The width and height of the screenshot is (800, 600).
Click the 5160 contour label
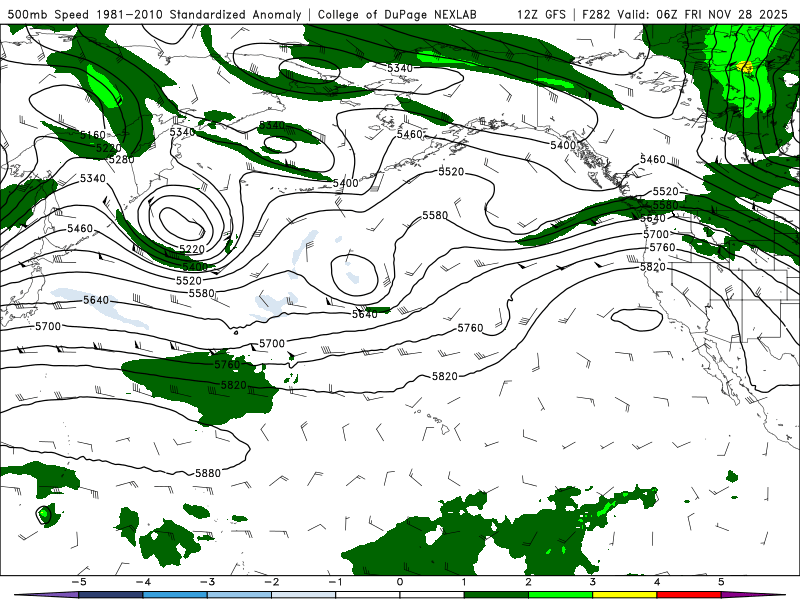(x=93, y=135)
